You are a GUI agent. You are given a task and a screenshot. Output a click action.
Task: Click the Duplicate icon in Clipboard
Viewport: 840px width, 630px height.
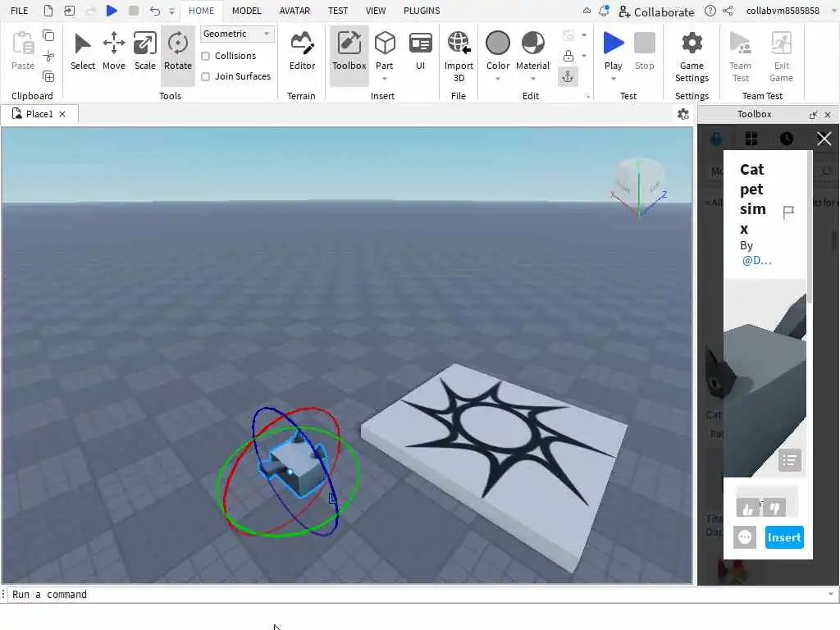pos(48,76)
